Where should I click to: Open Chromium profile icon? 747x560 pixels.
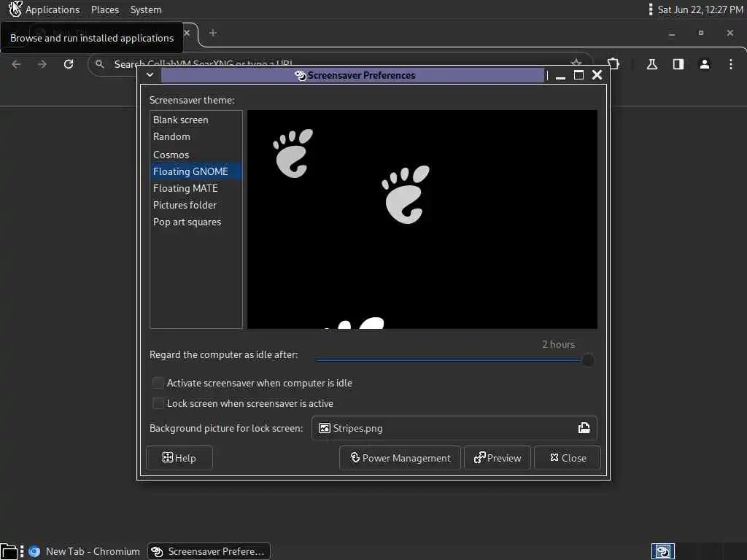point(705,64)
